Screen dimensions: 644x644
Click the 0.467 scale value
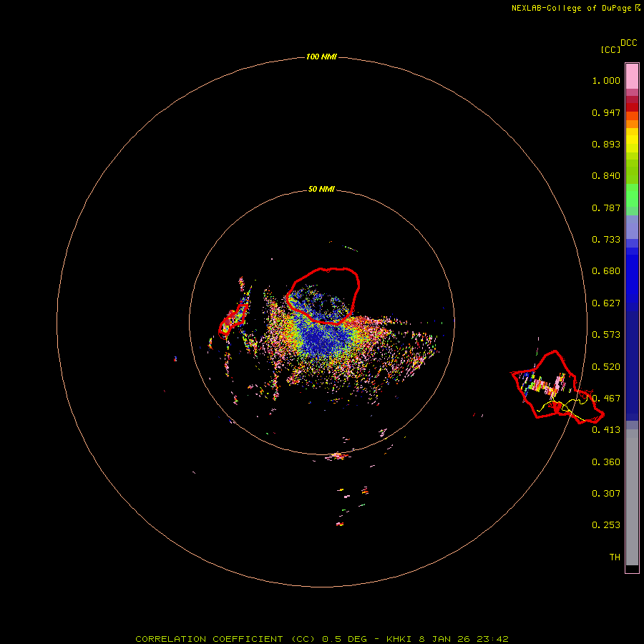[606, 399]
